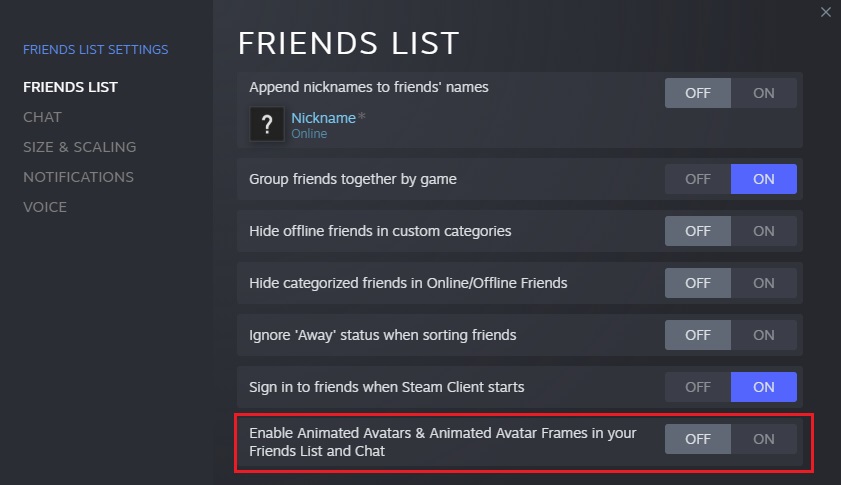Enable Hide categorized friends in Online/Offline Friends
This screenshot has width=841, height=485.
[x=764, y=283]
